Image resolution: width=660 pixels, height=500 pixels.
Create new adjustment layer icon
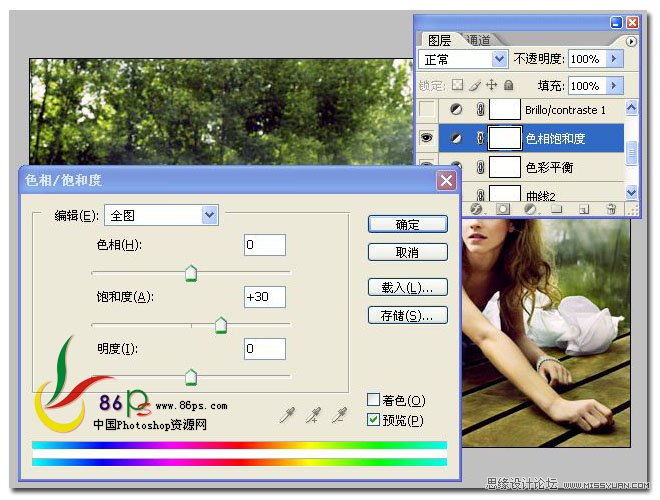pyautogui.click(x=530, y=208)
